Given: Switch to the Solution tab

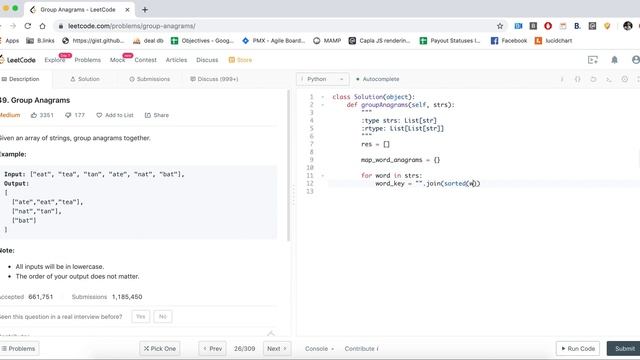Looking at the screenshot, I should pos(85,79).
